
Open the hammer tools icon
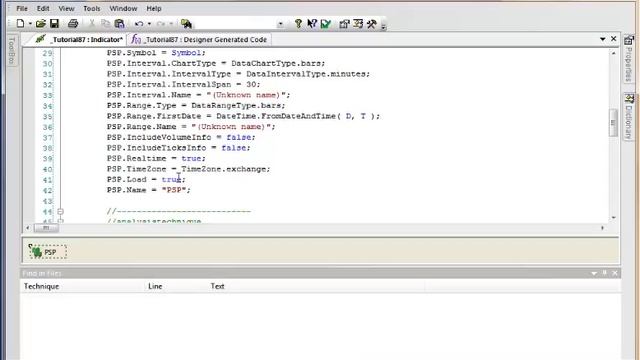pyautogui.click(x=371, y=24)
